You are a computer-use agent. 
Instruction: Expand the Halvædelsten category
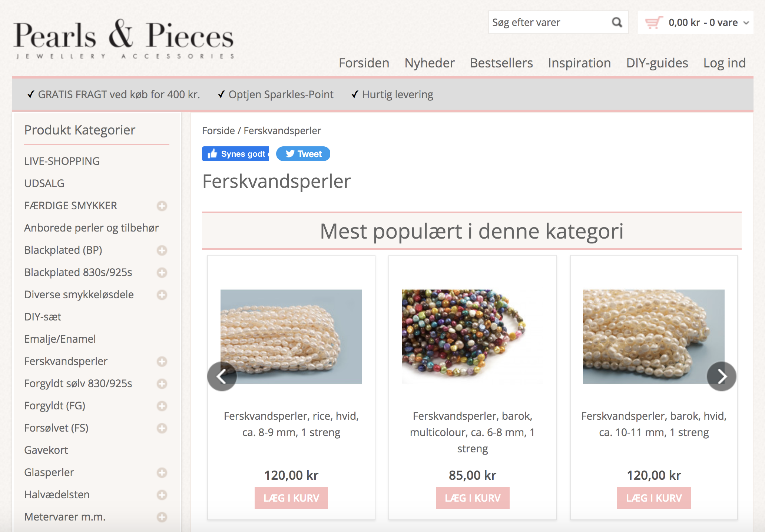click(x=162, y=495)
